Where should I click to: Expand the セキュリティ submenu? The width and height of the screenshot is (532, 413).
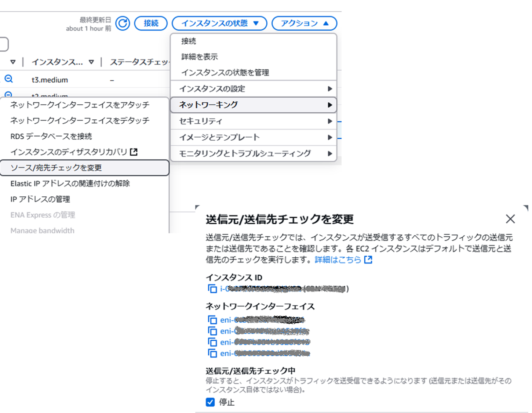tap(254, 121)
